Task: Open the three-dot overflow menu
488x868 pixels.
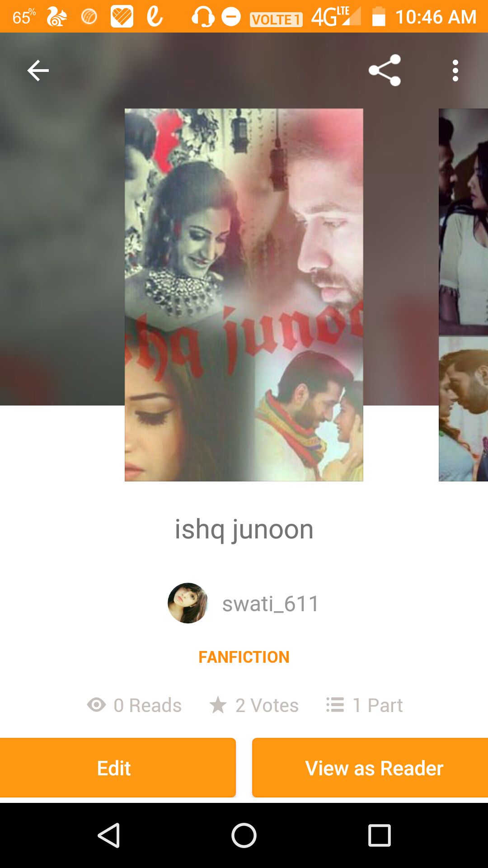Action: coord(455,71)
